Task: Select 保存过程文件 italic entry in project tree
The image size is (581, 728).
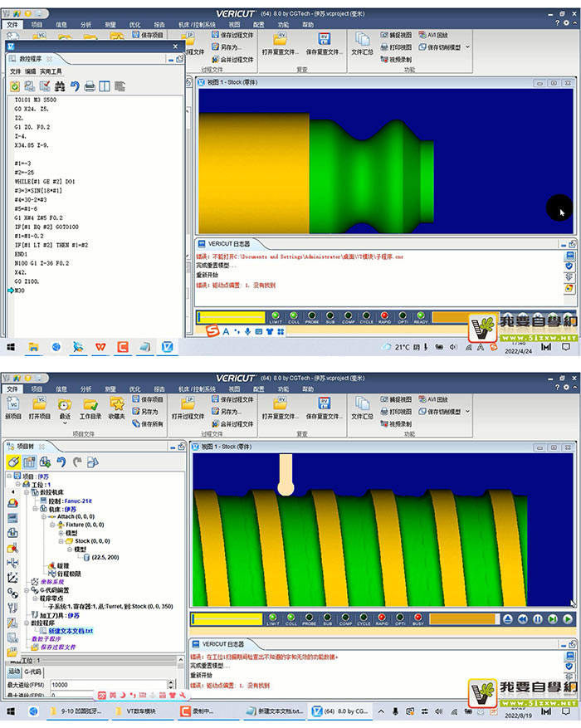Action: [x=57, y=647]
